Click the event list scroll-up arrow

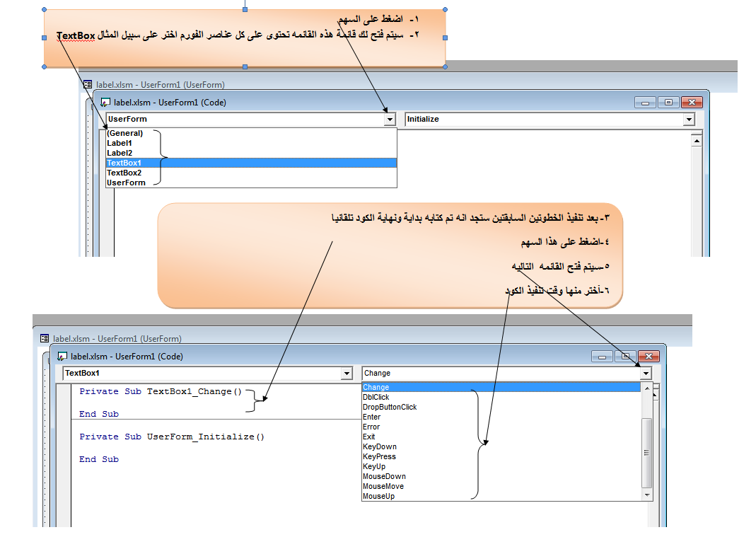(x=647, y=388)
